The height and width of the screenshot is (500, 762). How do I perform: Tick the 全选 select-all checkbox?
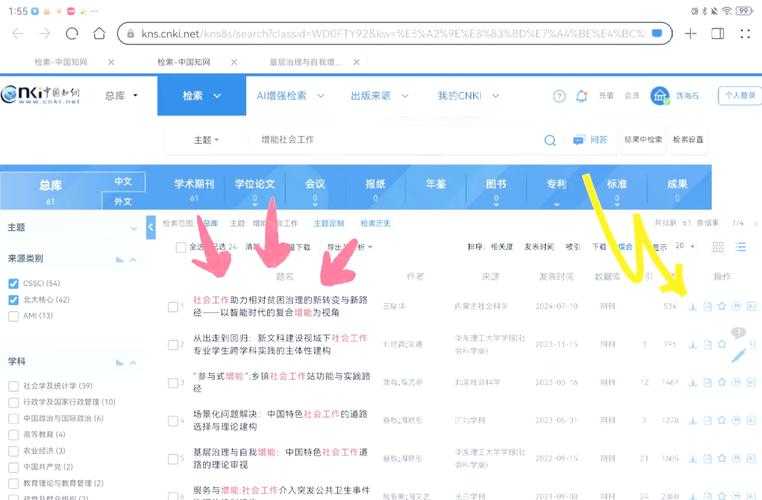[x=181, y=247]
